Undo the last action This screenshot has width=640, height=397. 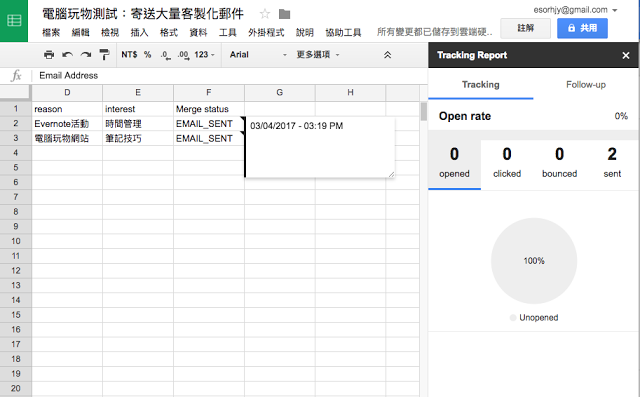(67, 55)
